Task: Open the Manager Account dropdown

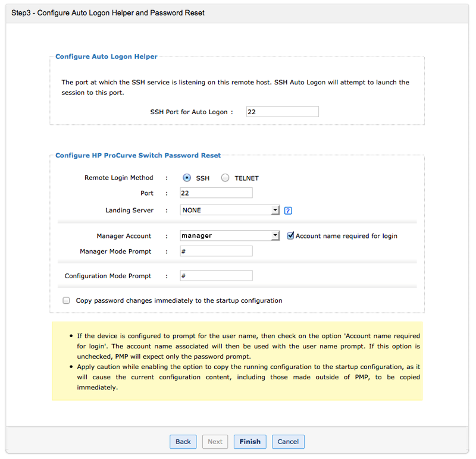Action: pos(274,235)
